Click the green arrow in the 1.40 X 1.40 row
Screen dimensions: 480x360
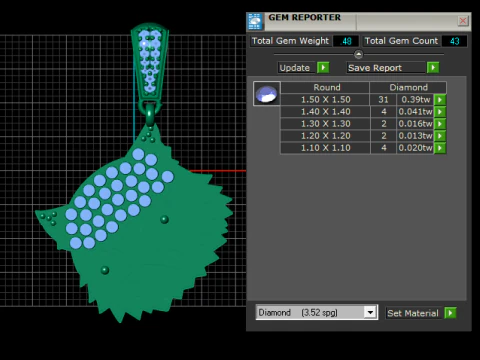click(x=440, y=112)
